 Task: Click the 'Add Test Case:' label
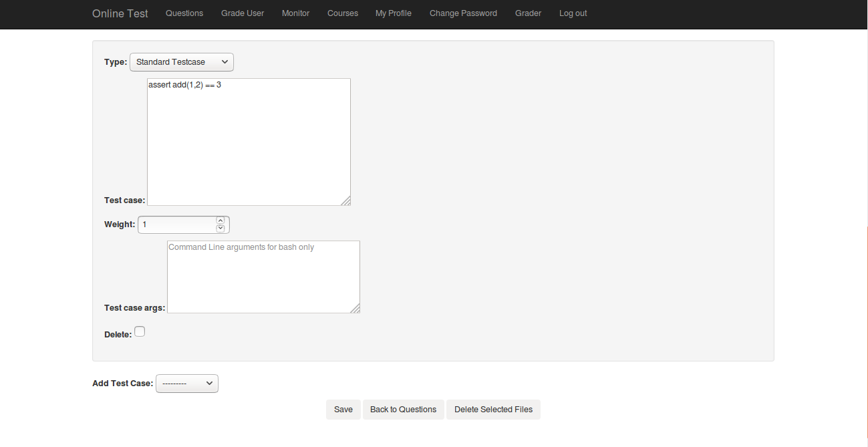123,384
